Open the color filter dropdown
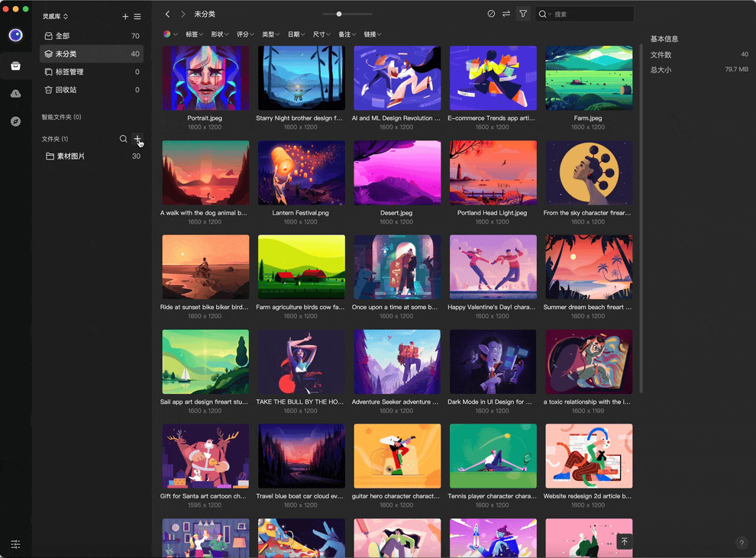The image size is (756, 558). click(x=170, y=34)
